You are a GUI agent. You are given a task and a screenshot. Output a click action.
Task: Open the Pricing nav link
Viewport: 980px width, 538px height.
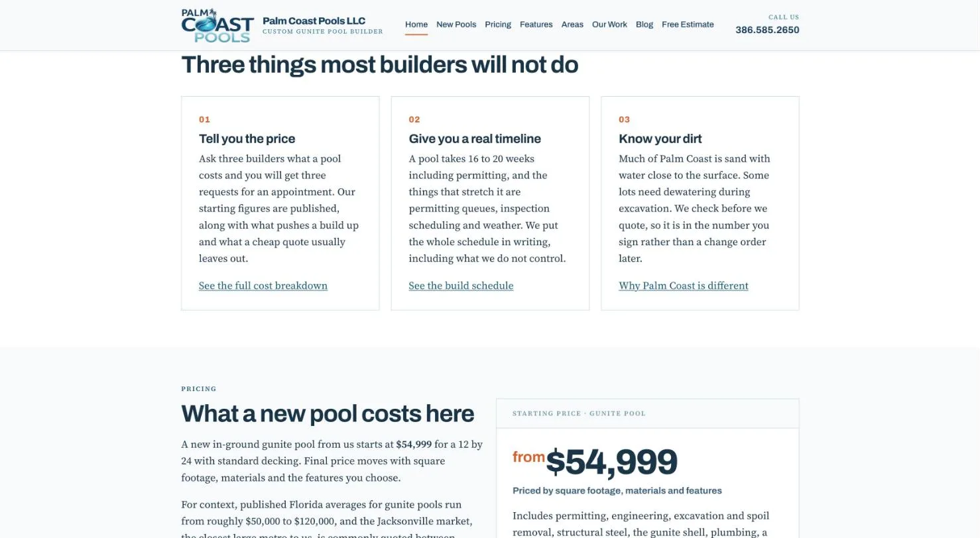click(498, 25)
